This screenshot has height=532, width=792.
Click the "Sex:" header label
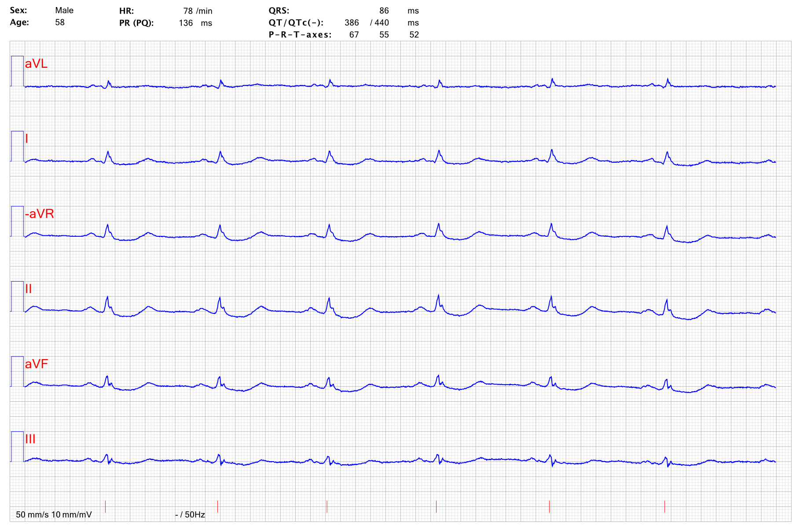pos(18,10)
